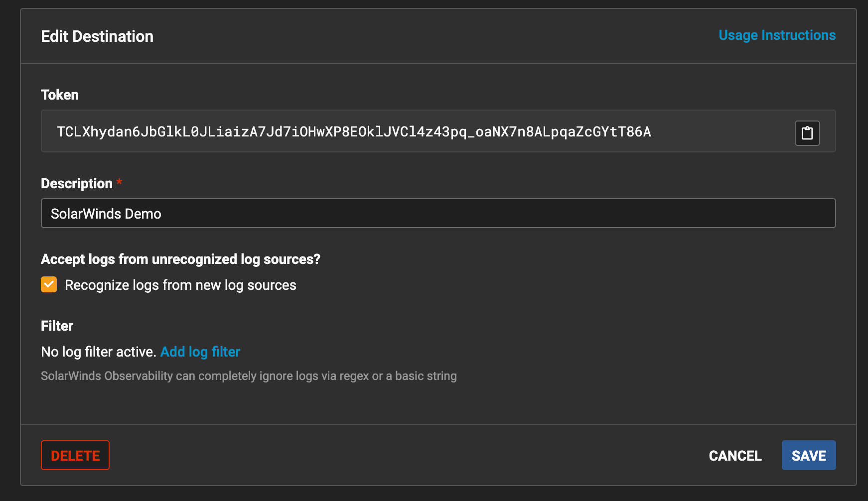Click the Edit Destination dialog title
Screen dimensions: 868x501
(x=97, y=36)
